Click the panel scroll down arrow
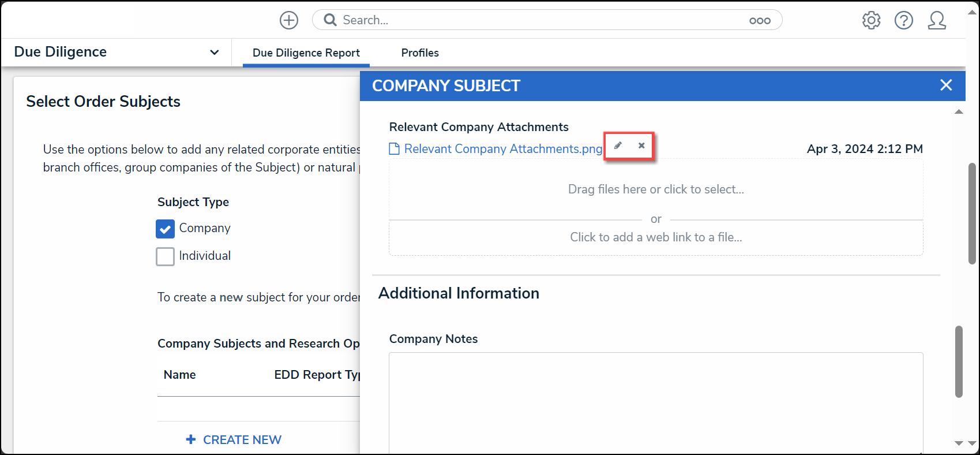 pyautogui.click(x=959, y=443)
